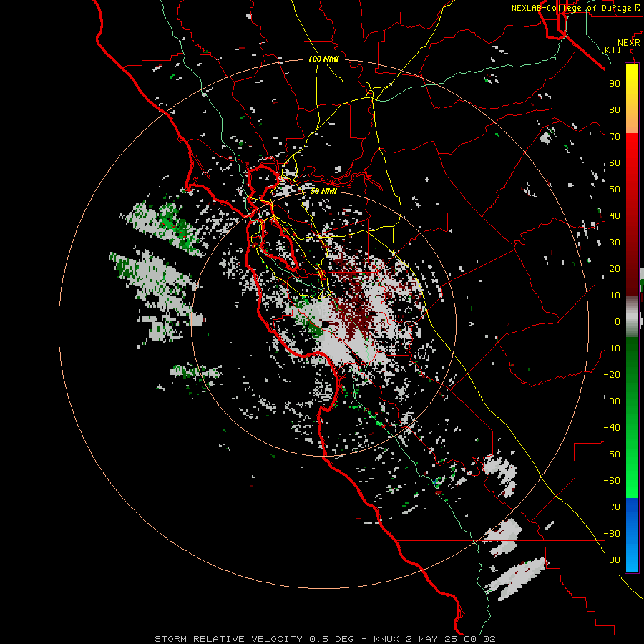Screen dimensions: 644x644
Task: Click the -60 scale value
Action: click(612, 481)
